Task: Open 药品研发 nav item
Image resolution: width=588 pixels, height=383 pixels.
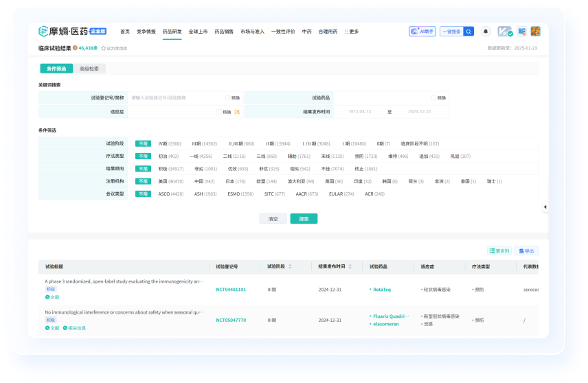Action: 172,32
